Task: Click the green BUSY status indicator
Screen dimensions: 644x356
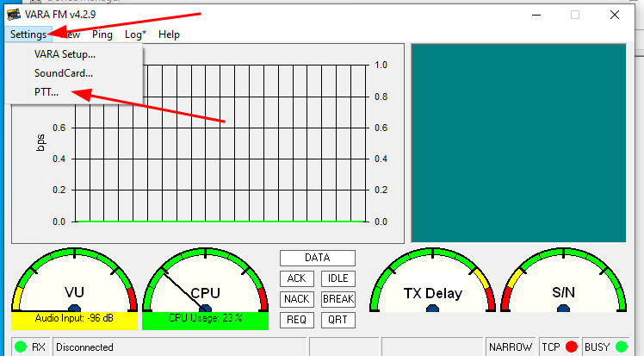Action: (x=622, y=347)
